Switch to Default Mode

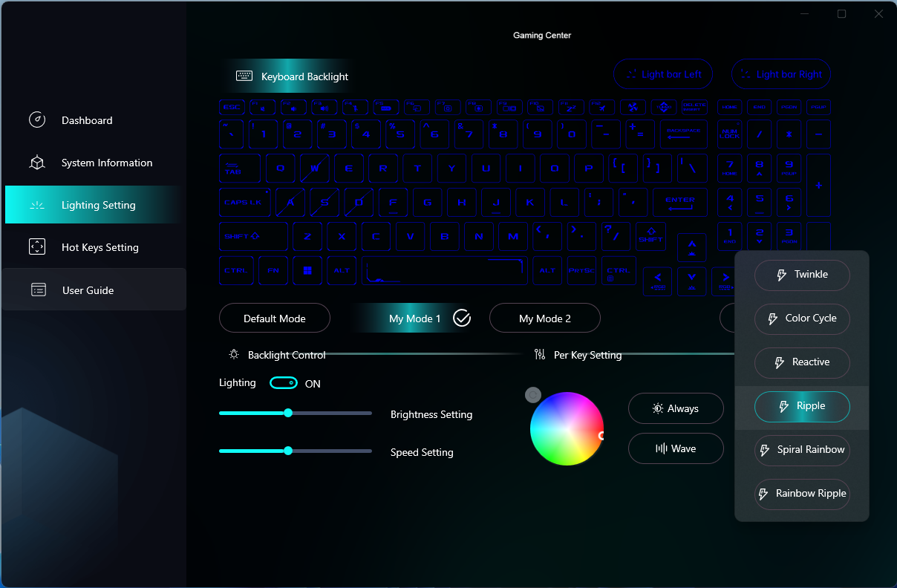[275, 318]
